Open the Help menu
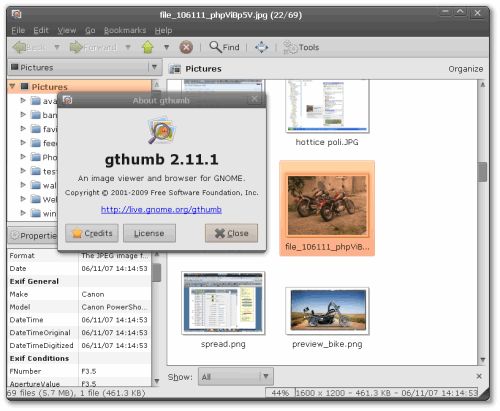Image resolution: width=500 pixels, height=411 pixels. pyautogui.click(x=163, y=30)
